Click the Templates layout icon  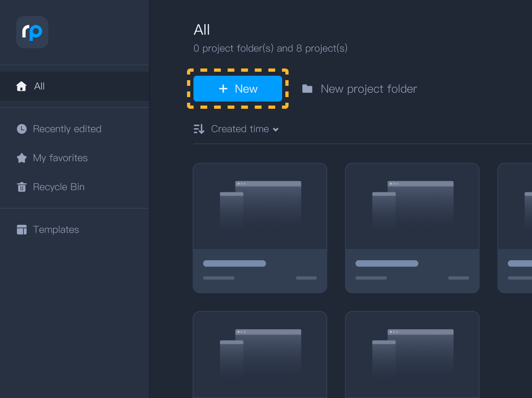[22, 230]
